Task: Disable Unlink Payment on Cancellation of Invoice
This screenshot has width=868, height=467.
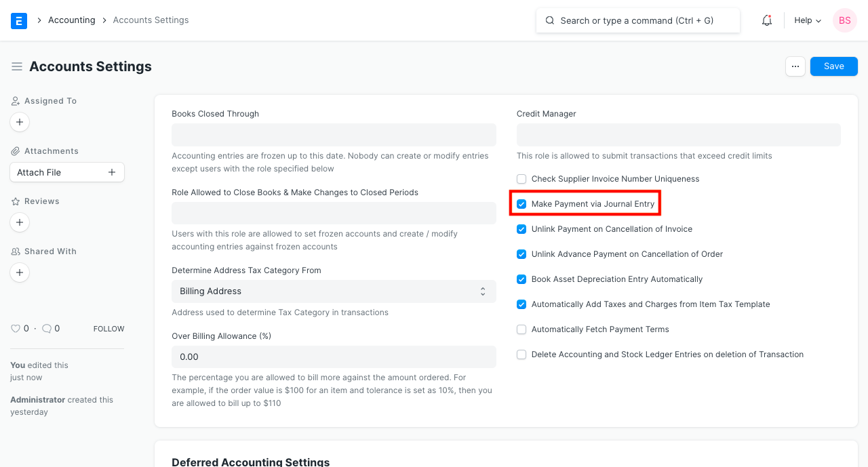Action: [x=521, y=229]
